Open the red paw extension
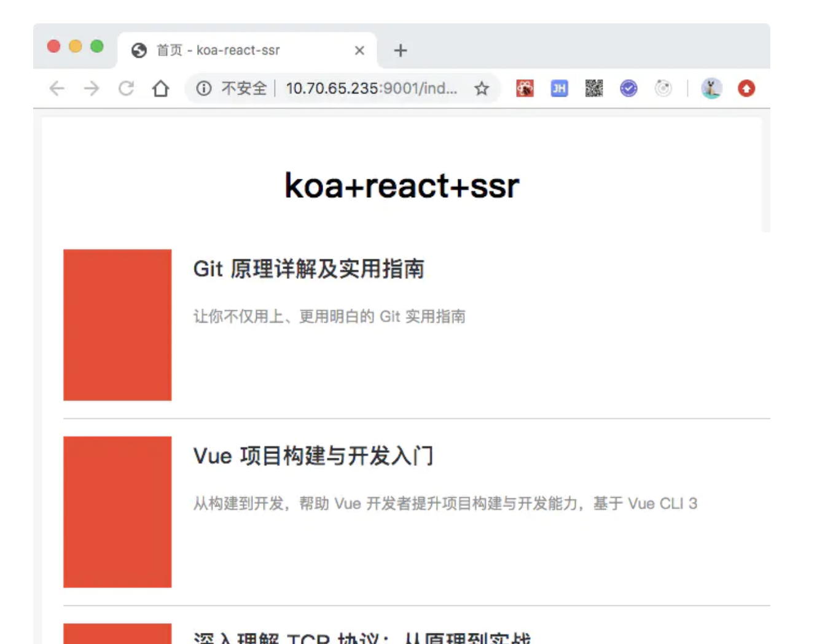The image size is (833, 644). click(525, 88)
